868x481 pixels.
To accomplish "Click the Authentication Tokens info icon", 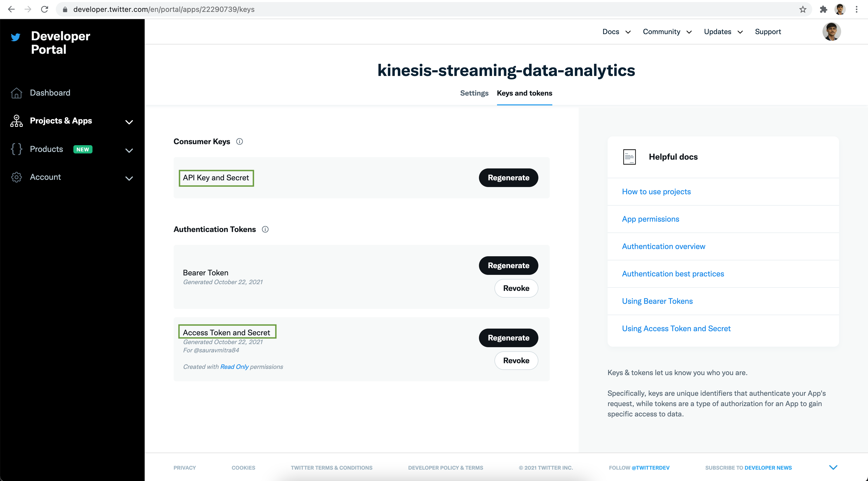I will (x=265, y=229).
